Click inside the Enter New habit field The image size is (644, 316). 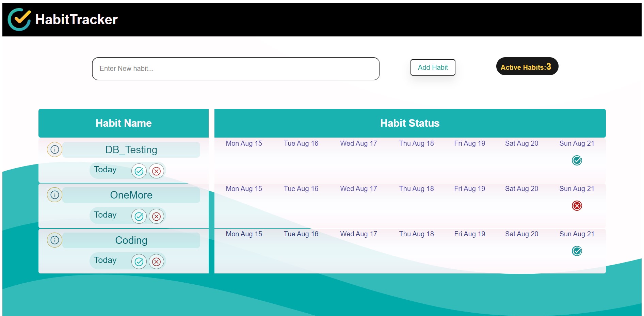pyautogui.click(x=236, y=68)
